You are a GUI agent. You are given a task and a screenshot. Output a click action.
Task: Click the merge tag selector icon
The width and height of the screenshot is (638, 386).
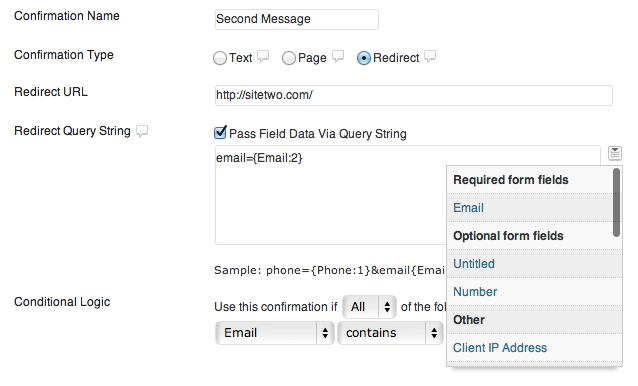[x=614, y=153]
